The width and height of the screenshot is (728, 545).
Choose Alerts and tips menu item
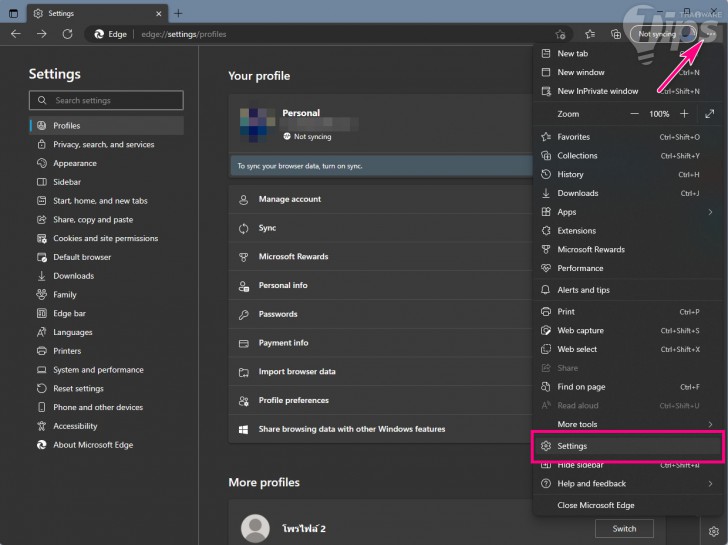click(x=628, y=290)
